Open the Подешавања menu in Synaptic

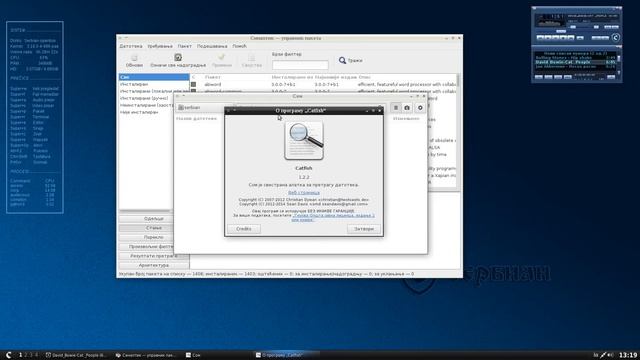click(212, 46)
